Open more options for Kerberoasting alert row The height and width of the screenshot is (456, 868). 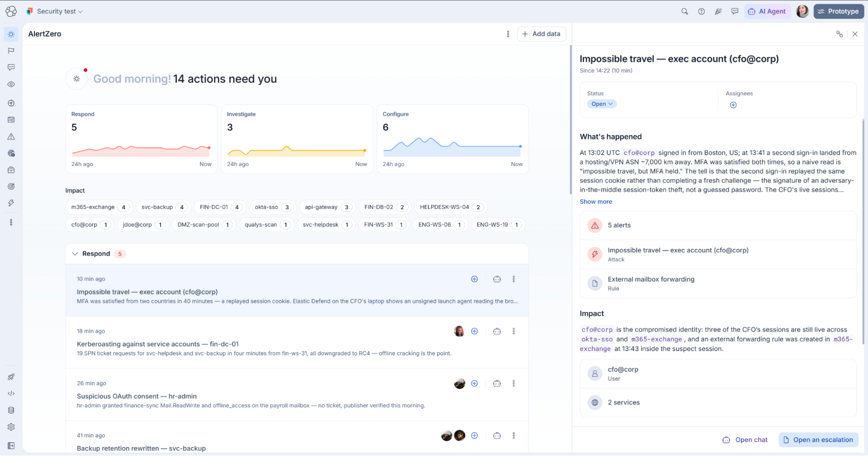tap(514, 331)
